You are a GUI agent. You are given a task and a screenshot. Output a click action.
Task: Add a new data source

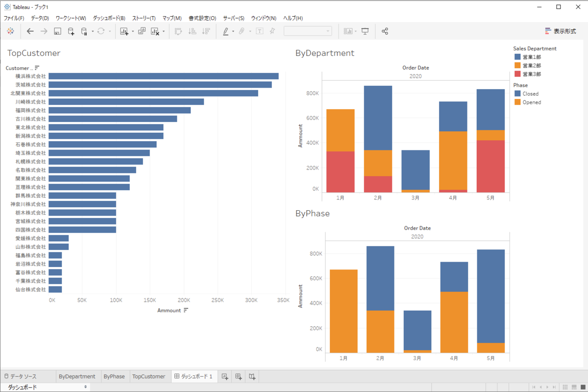tap(71, 31)
